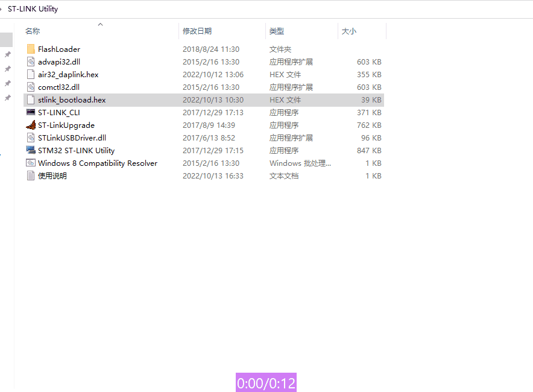
Task: Click the 96 KB size value
Action: click(371, 138)
